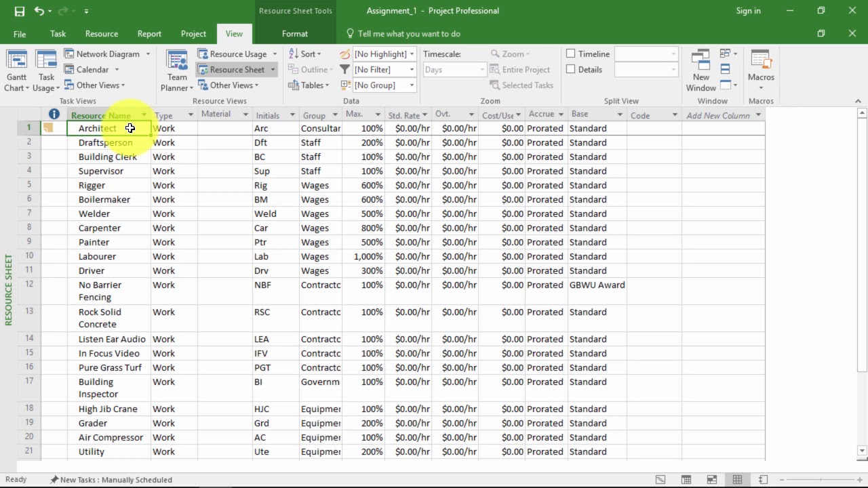Open the Gantt Chart view icon

click(x=16, y=70)
